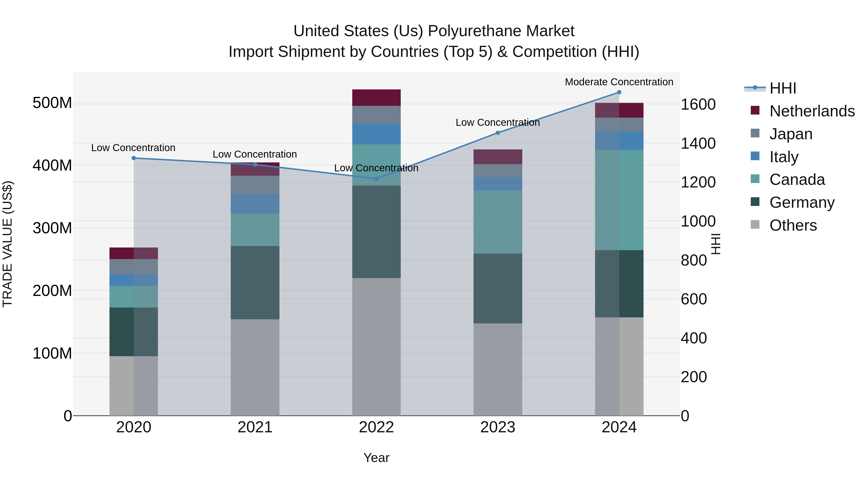Select the 2021 HHI data point
The height and width of the screenshot is (488, 868).
pos(255,165)
